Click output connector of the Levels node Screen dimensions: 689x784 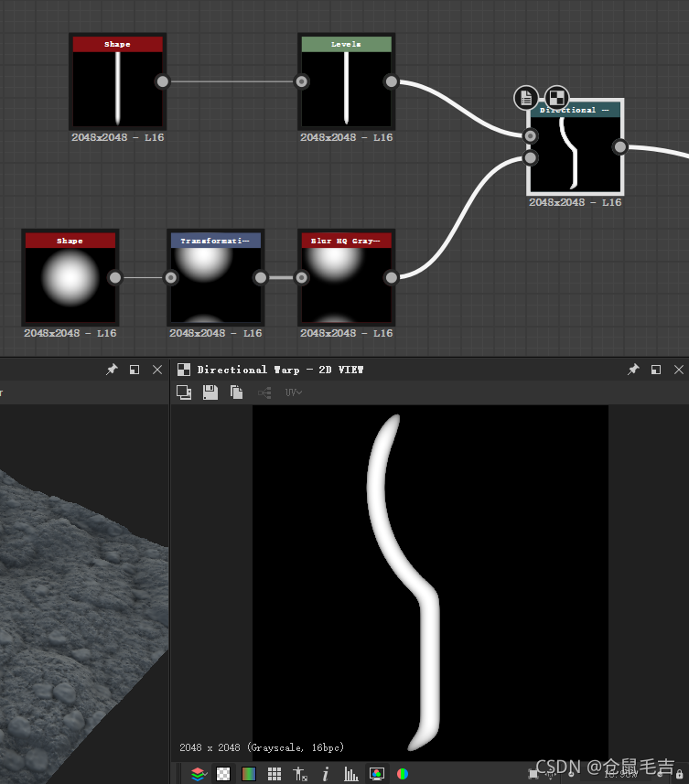[391, 81]
